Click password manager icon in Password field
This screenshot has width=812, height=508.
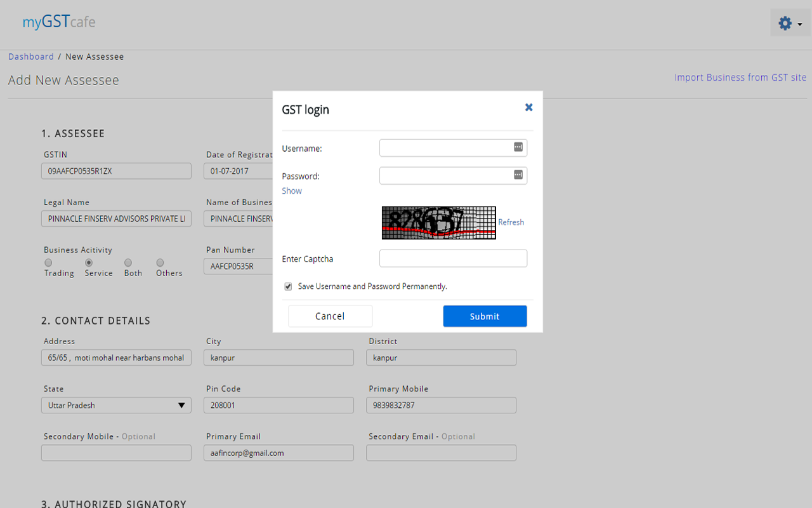pyautogui.click(x=518, y=175)
